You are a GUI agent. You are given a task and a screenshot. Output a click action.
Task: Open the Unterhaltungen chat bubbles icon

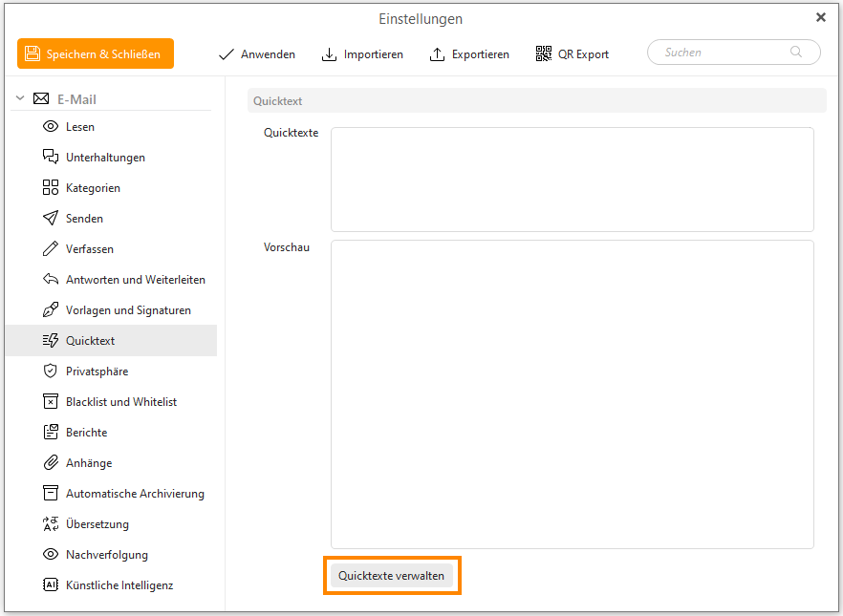pyautogui.click(x=51, y=158)
